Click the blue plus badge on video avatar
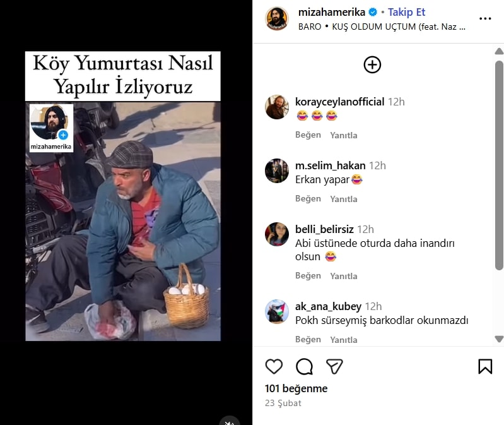This screenshot has height=425, width=504. point(63,135)
